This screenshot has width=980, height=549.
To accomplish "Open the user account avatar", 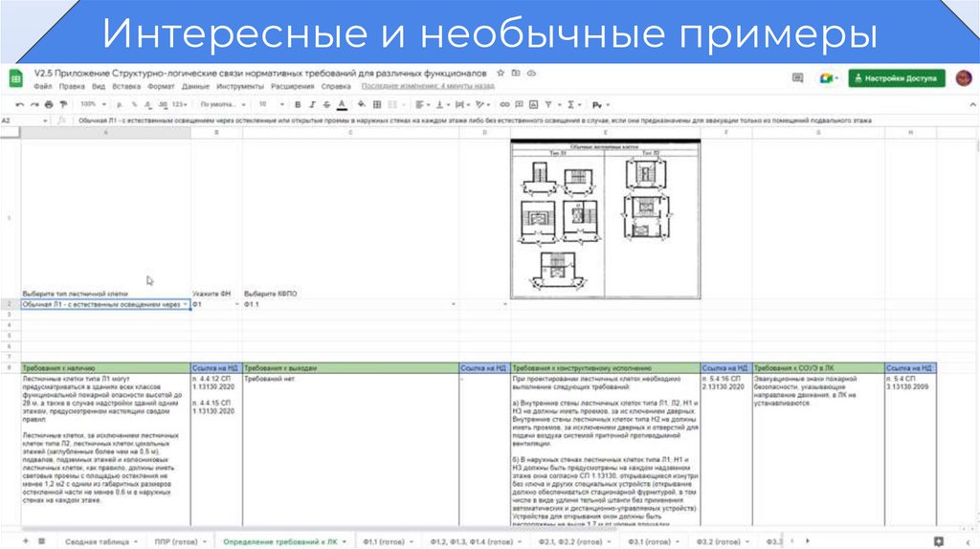I will [964, 78].
